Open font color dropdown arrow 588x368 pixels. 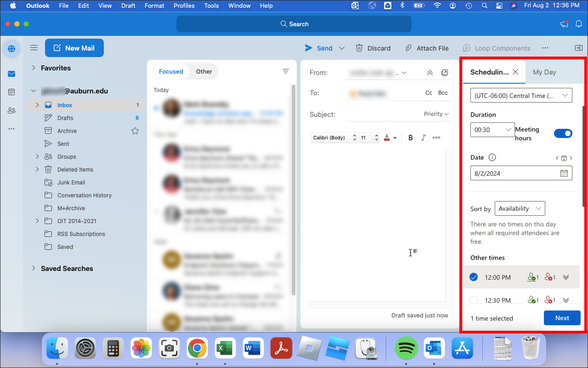tap(395, 138)
